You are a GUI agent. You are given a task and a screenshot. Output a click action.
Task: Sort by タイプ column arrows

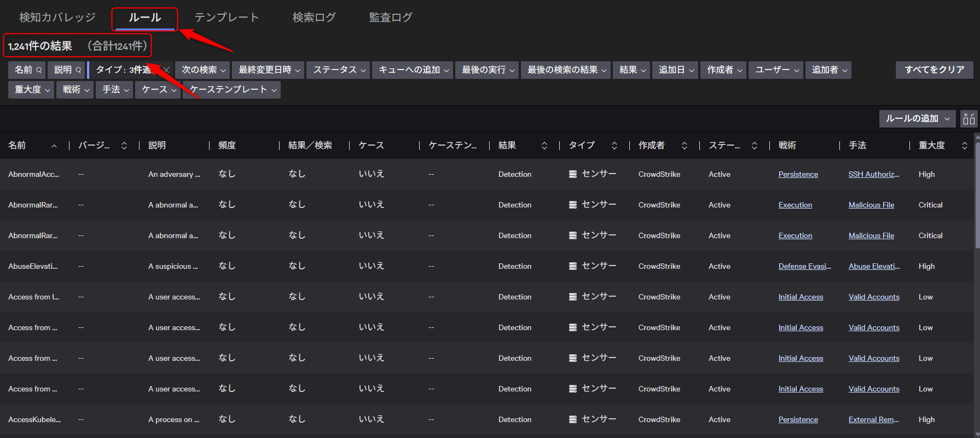(x=614, y=146)
